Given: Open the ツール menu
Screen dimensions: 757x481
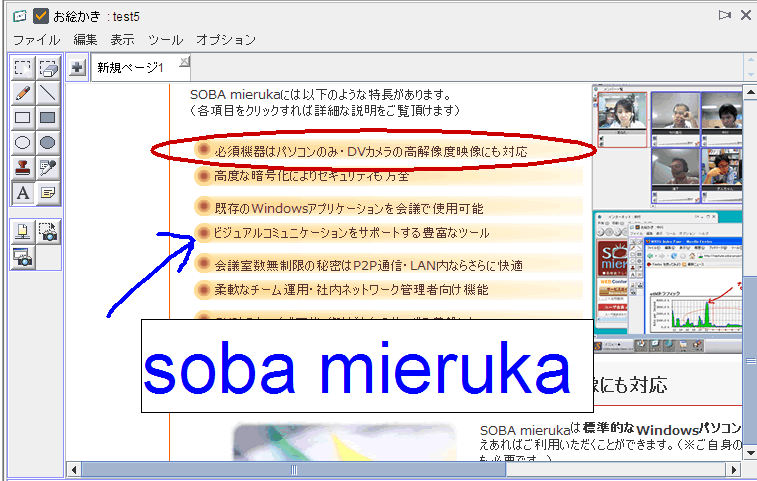Looking at the screenshot, I should 166,40.
